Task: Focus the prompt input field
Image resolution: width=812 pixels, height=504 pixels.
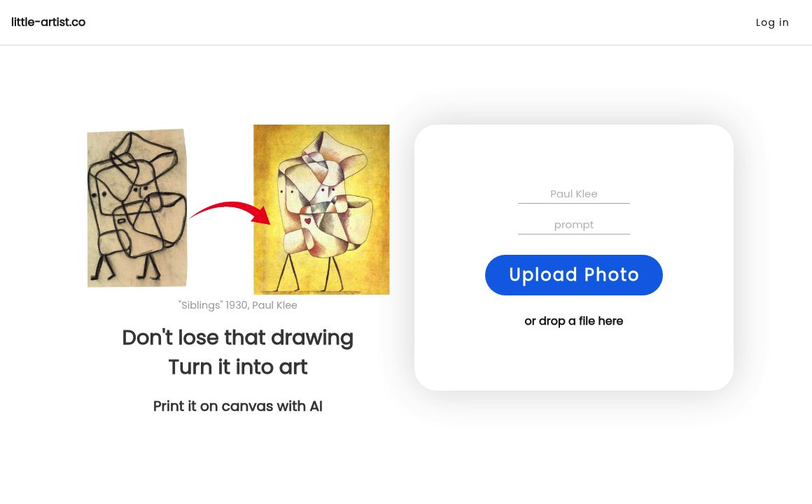Action: pyautogui.click(x=574, y=225)
